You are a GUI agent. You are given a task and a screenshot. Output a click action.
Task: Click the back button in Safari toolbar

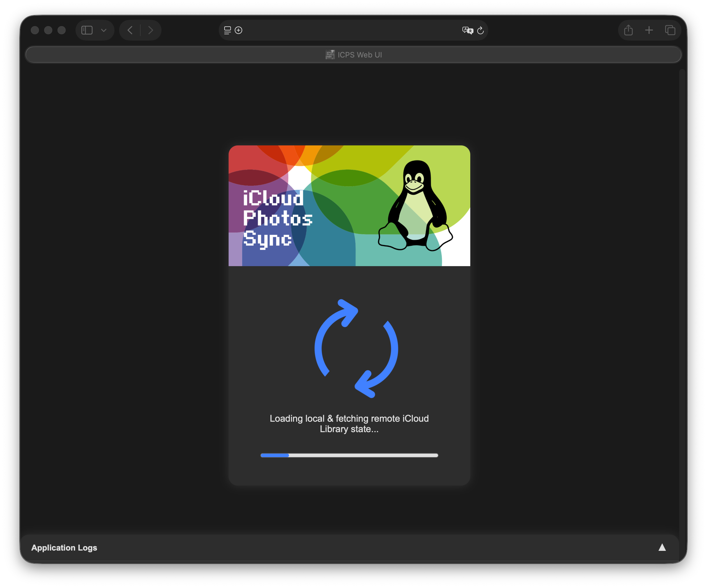(130, 30)
